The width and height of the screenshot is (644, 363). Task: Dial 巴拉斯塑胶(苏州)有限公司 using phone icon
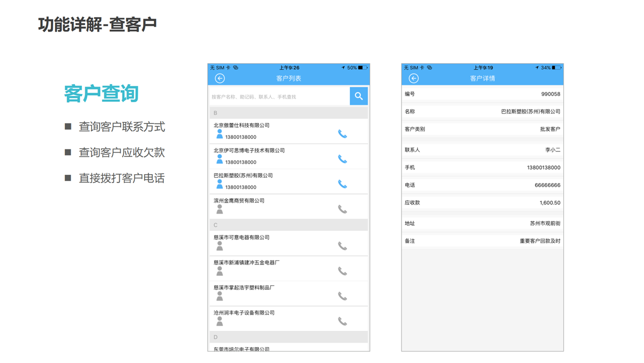click(342, 184)
